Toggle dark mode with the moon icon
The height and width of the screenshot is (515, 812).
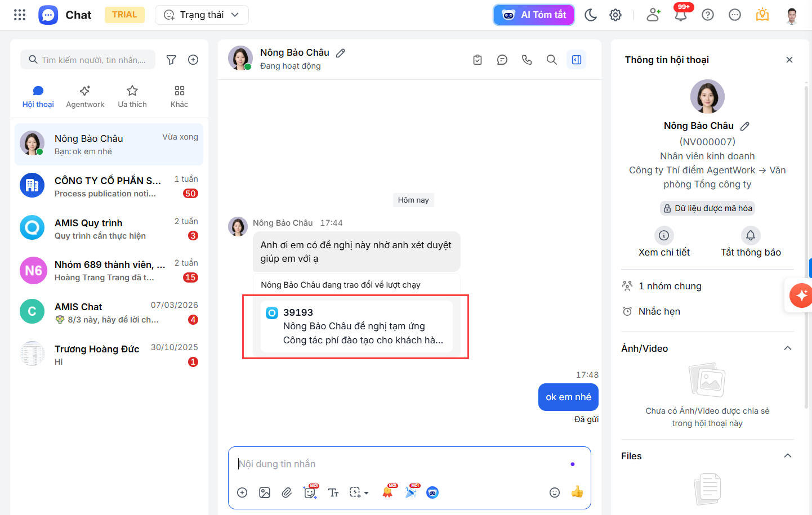tap(591, 15)
